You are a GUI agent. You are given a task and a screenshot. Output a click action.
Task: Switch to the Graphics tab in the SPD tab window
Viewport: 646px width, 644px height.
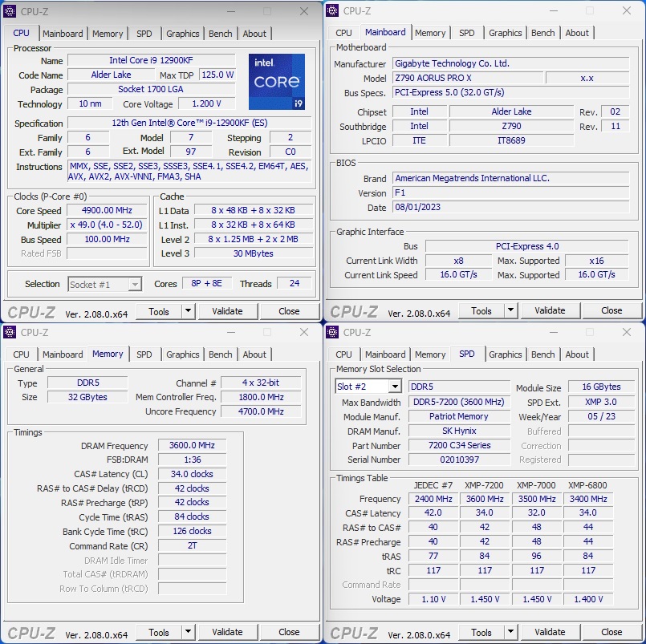pyautogui.click(x=506, y=354)
